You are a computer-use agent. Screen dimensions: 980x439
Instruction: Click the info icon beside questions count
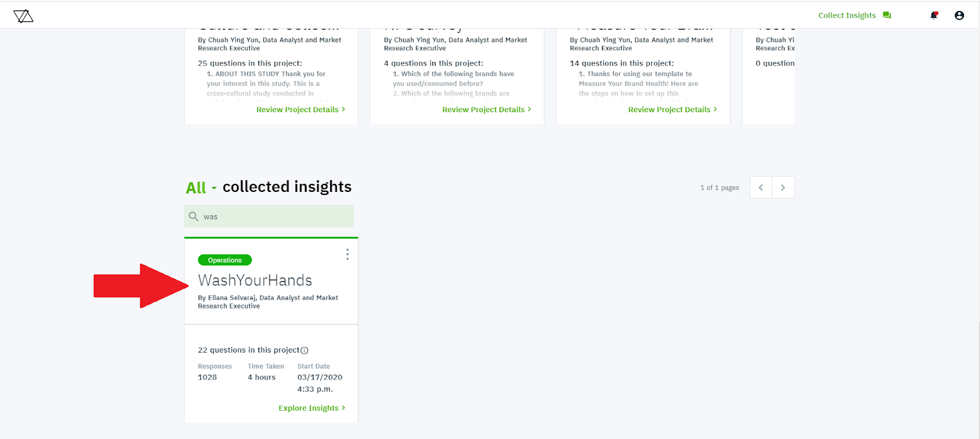pyautogui.click(x=304, y=351)
